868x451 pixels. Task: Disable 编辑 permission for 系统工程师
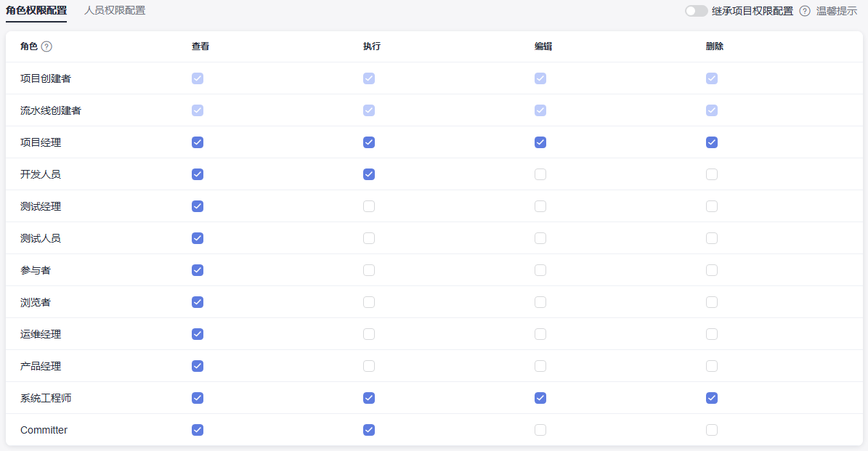(x=540, y=398)
